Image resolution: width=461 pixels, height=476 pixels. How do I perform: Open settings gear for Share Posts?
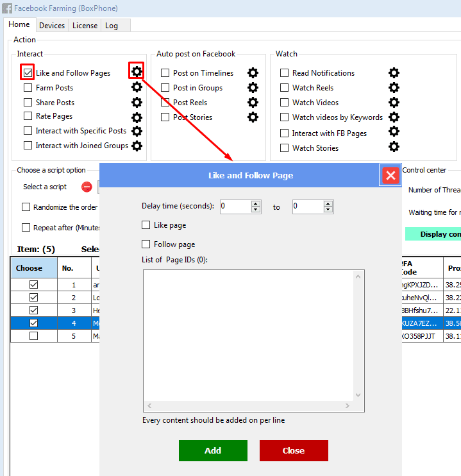coord(137,102)
